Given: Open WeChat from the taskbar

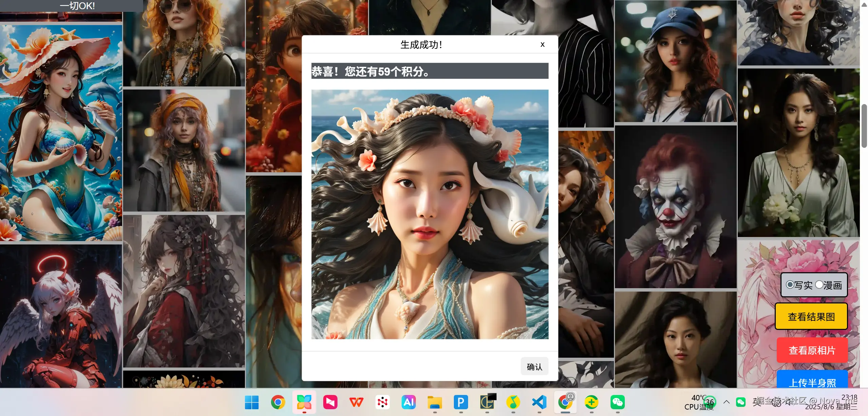Looking at the screenshot, I should click(618, 403).
